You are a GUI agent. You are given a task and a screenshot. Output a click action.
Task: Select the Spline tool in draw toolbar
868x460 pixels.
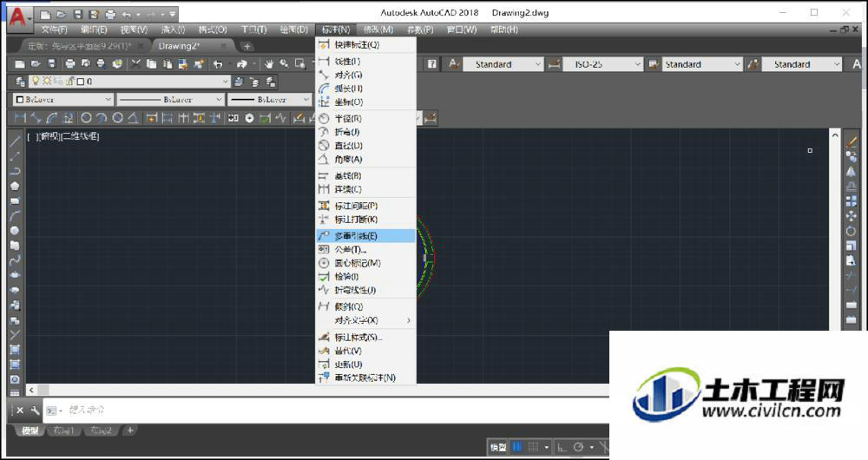pos(15,260)
